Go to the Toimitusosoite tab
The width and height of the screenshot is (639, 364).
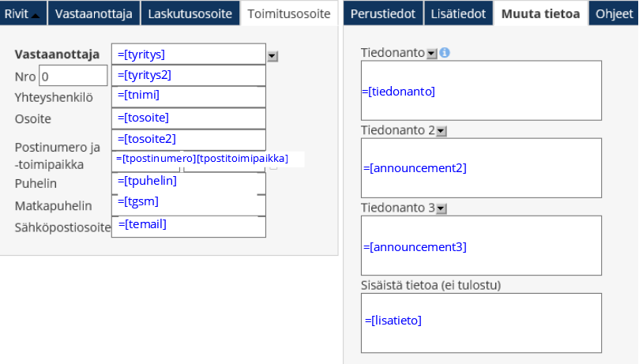(x=289, y=13)
